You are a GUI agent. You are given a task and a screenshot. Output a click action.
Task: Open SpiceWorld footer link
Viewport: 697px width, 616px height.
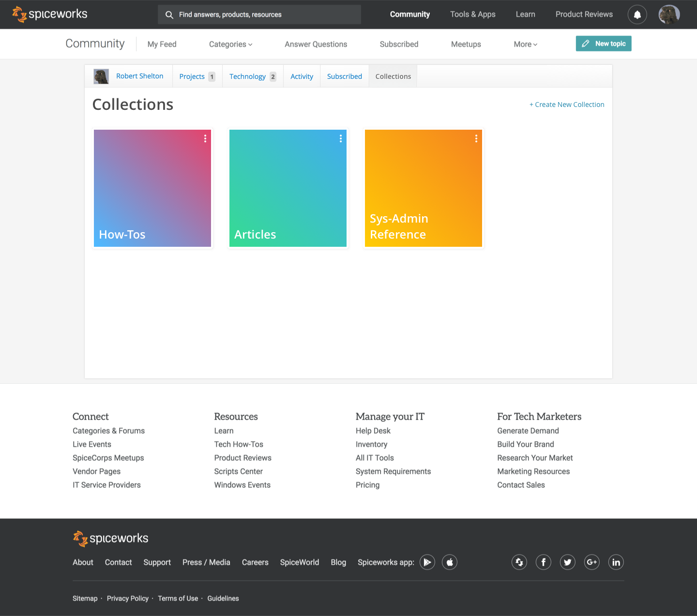pyautogui.click(x=300, y=562)
